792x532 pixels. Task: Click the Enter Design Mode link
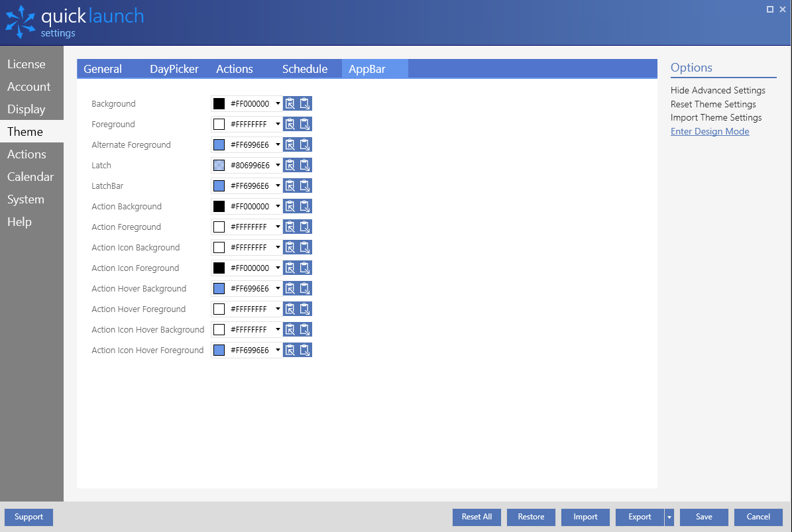click(x=710, y=131)
